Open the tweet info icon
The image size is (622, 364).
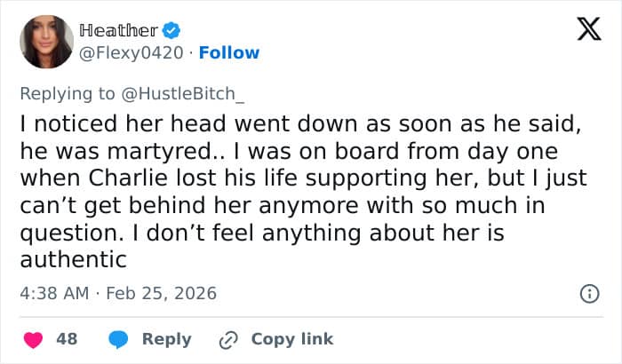tap(587, 293)
